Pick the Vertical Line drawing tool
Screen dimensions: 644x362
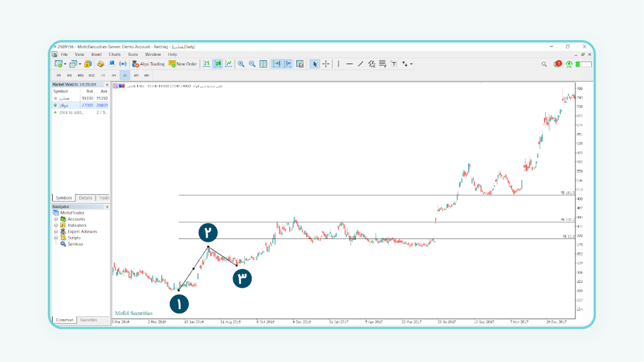pos(339,64)
